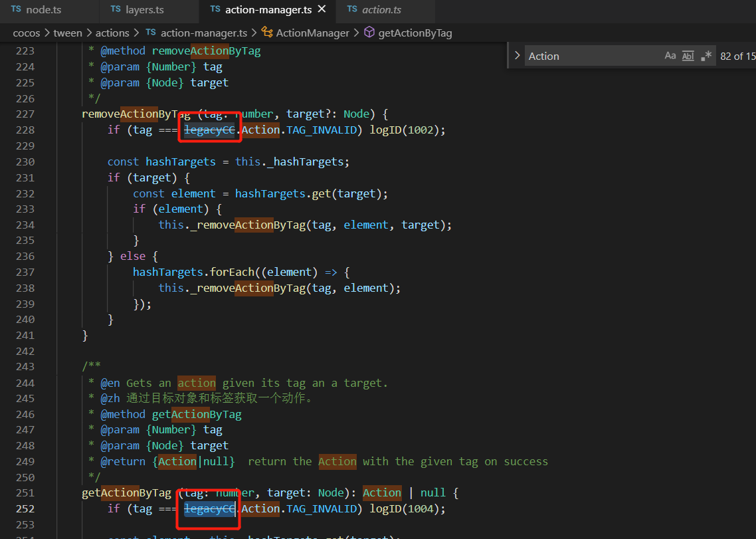Click the TypeScript icon on layers.ts tab
Image resolution: width=756 pixels, height=539 pixels.
pyautogui.click(x=116, y=9)
